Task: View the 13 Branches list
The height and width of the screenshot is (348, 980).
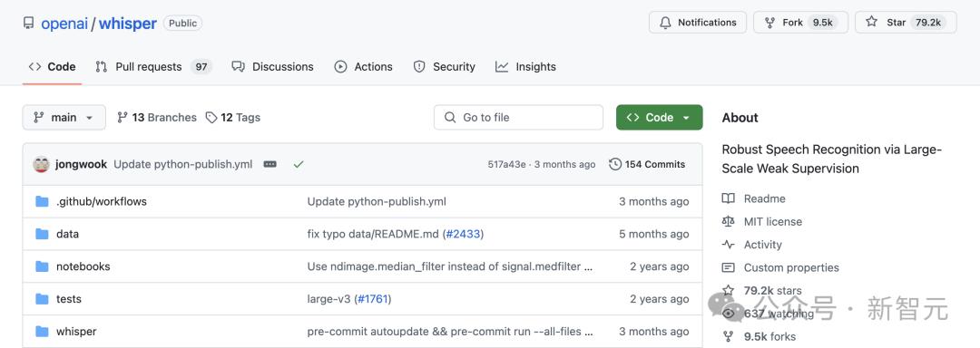Action: (157, 117)
